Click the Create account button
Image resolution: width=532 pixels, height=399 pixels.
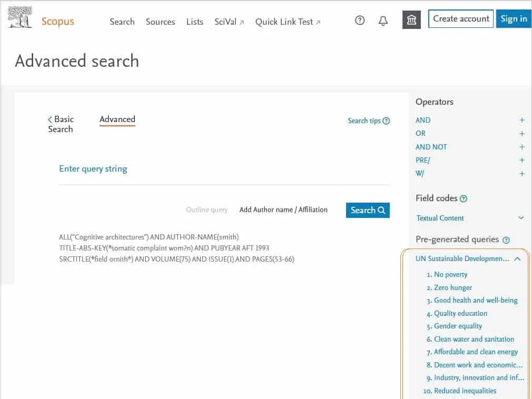tap(460, 19)
